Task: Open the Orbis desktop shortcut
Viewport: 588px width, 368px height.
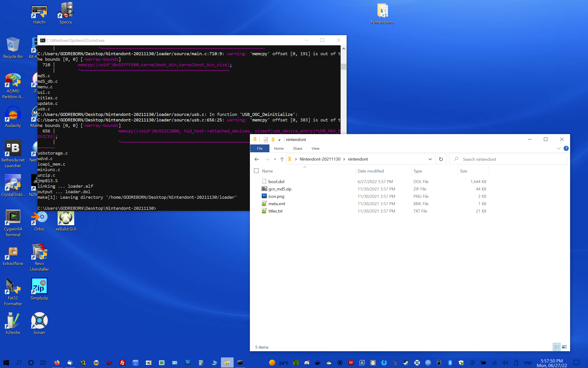Action: pyautogui.click(x=39, y=221)
